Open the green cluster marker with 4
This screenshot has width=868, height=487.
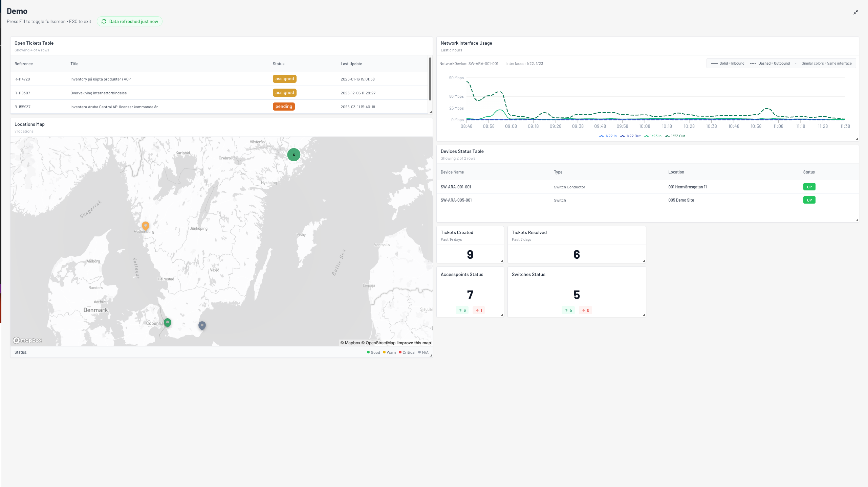294,155
